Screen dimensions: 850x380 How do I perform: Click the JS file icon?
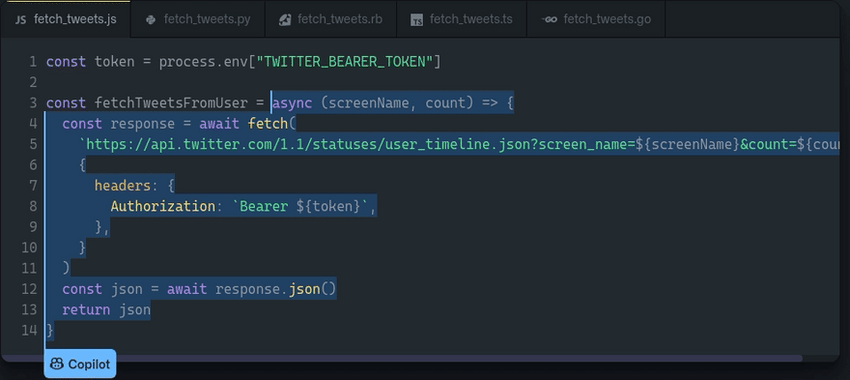coord(21,20)
